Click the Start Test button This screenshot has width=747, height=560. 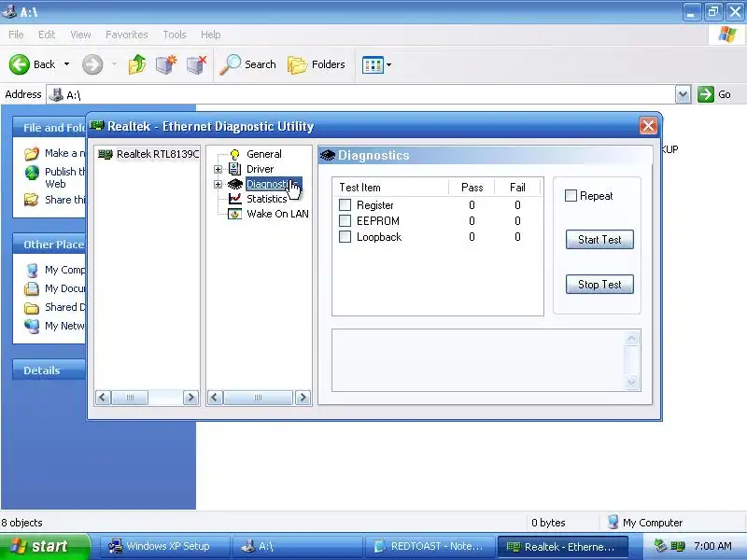pos(599,240)
